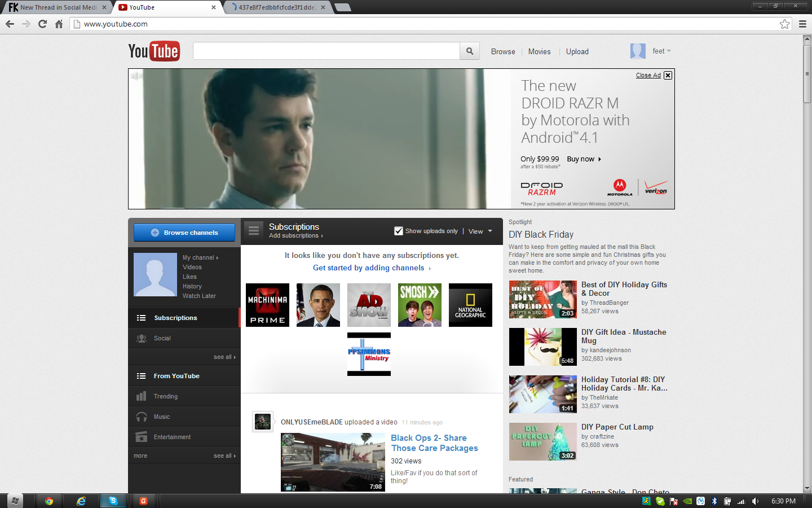Viewport: 812px width, 508px height.
Task: Open Chrome menu icon
Action: 802,24
